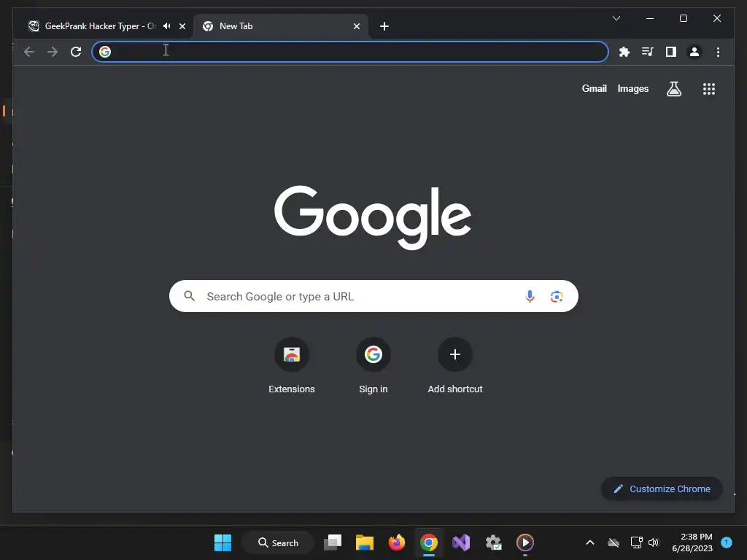Open the media controls icon in toolbar

(x=648, y=52)
